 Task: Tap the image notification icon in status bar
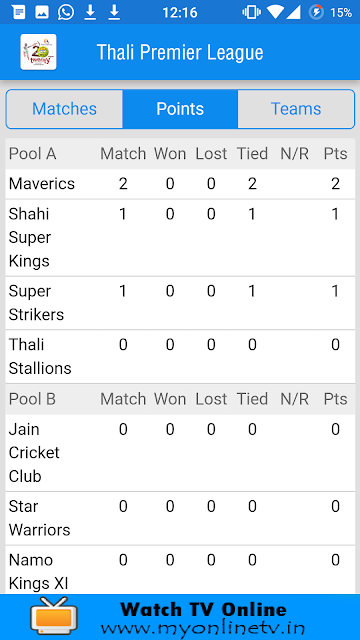coord(42,12)
